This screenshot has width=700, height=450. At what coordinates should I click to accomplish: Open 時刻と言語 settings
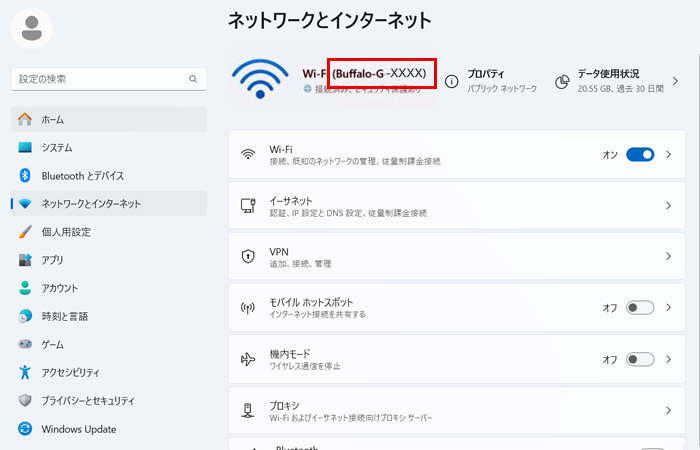[108, 316]
